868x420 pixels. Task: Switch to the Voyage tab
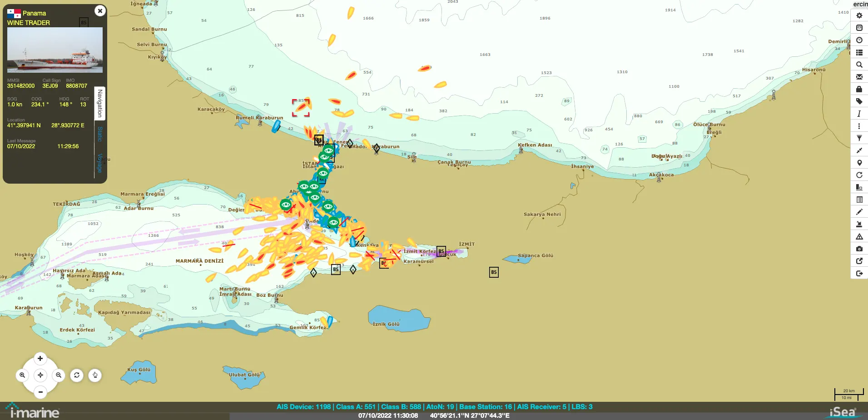(100, 163)
